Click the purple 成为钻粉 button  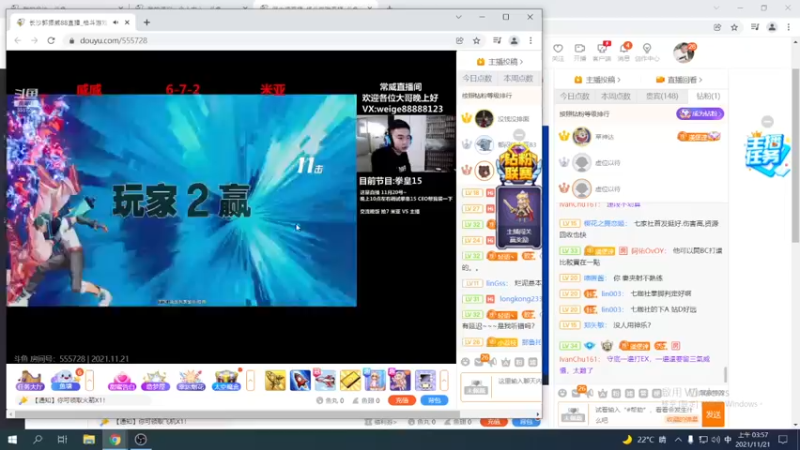pos(700,114)
